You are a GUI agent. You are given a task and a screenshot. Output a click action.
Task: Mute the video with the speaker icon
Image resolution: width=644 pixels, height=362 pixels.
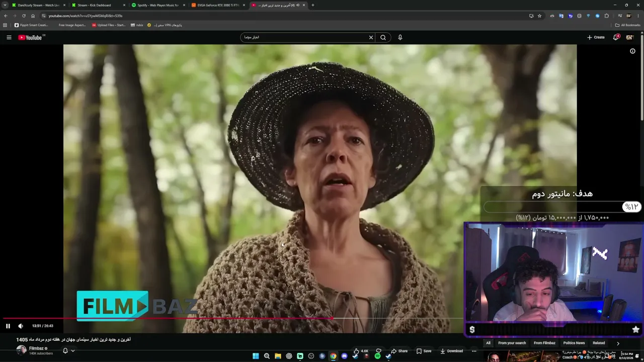[21, 326]
